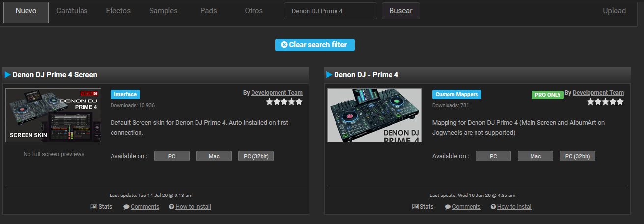
Task: Click 'Last update: Wed 10 Jun 20' text
Action: [472, 196]
